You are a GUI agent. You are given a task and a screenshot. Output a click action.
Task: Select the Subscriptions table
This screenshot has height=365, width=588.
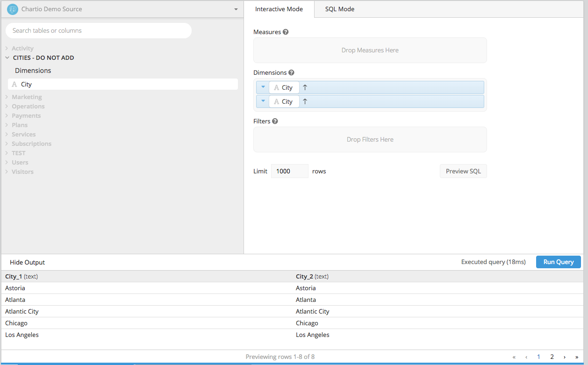[31, 144]
